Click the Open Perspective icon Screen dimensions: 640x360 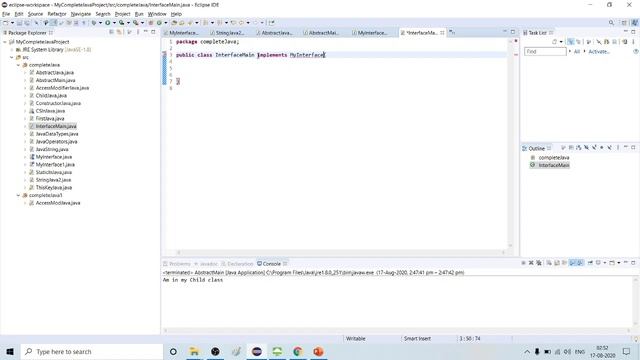[624, 23]
